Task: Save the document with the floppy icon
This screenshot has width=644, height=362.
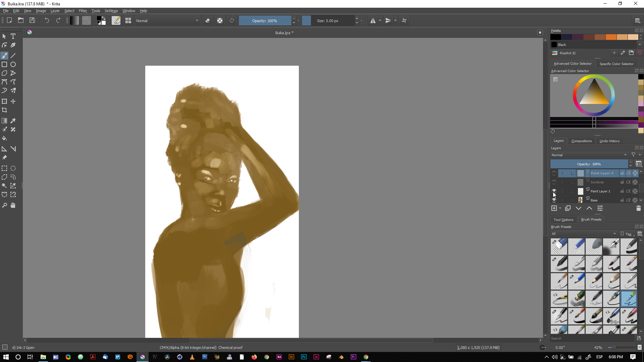Action: coord(32,20)
